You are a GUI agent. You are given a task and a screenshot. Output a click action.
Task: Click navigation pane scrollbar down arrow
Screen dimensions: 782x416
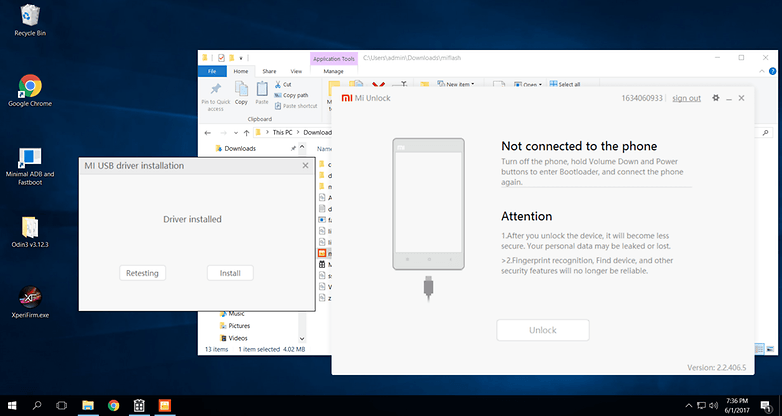tap(302, 339)
